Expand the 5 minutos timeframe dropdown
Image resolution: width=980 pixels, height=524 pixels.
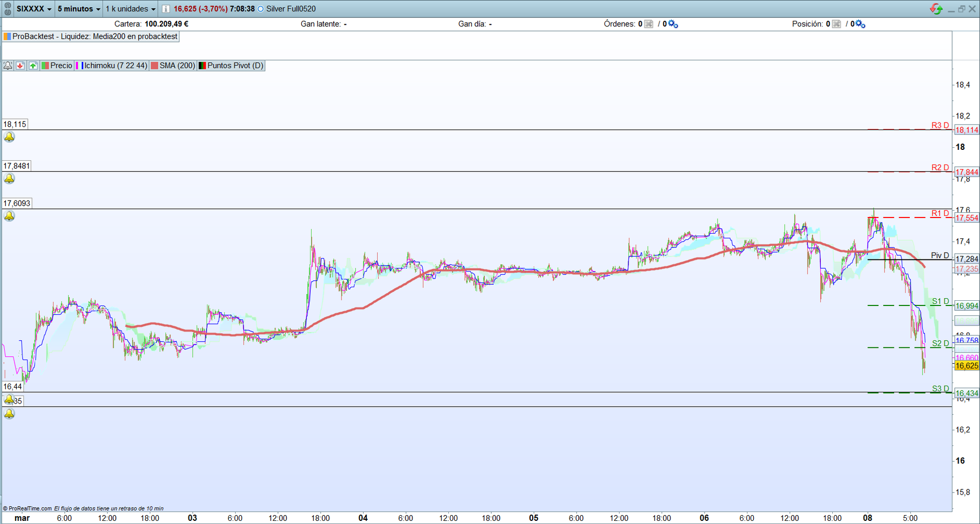click(79, 9)
